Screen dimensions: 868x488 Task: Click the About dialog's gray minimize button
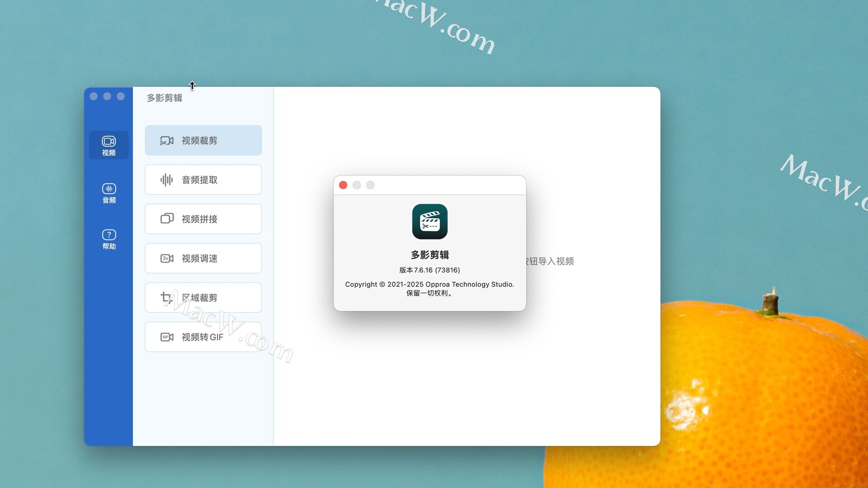click(357, 185)
